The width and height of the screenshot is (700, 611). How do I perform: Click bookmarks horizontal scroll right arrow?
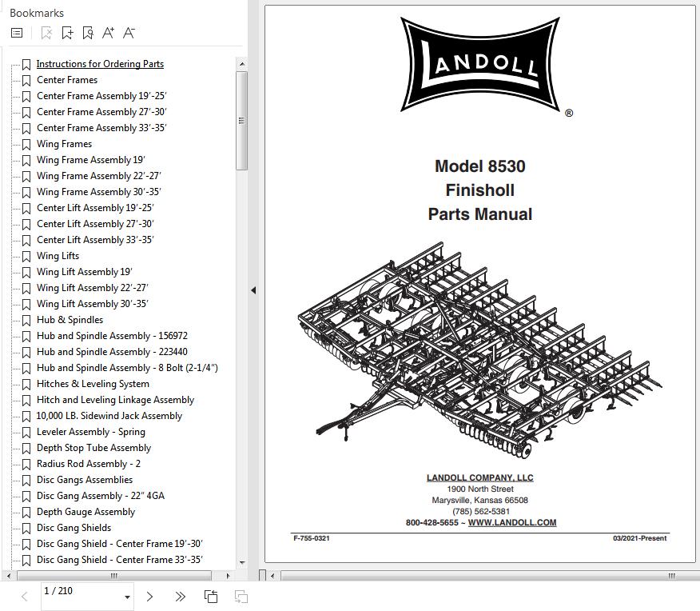[228, 576]
